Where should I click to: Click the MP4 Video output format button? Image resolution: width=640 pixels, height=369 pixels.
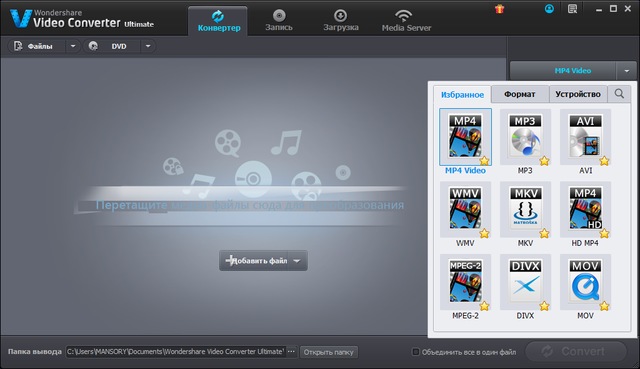[563, 71]
